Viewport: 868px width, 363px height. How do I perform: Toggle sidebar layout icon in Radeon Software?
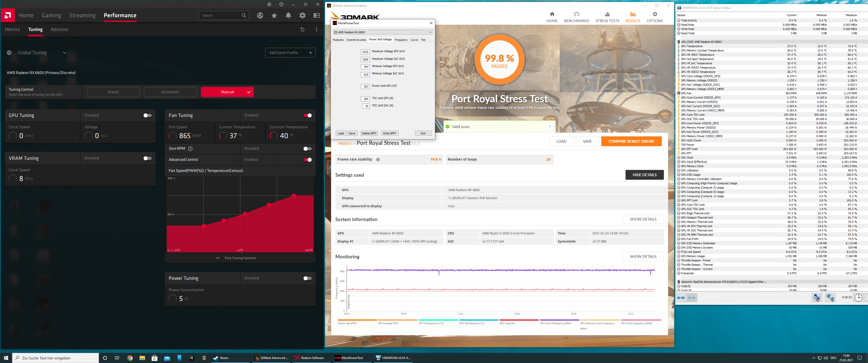coord(317,15)
